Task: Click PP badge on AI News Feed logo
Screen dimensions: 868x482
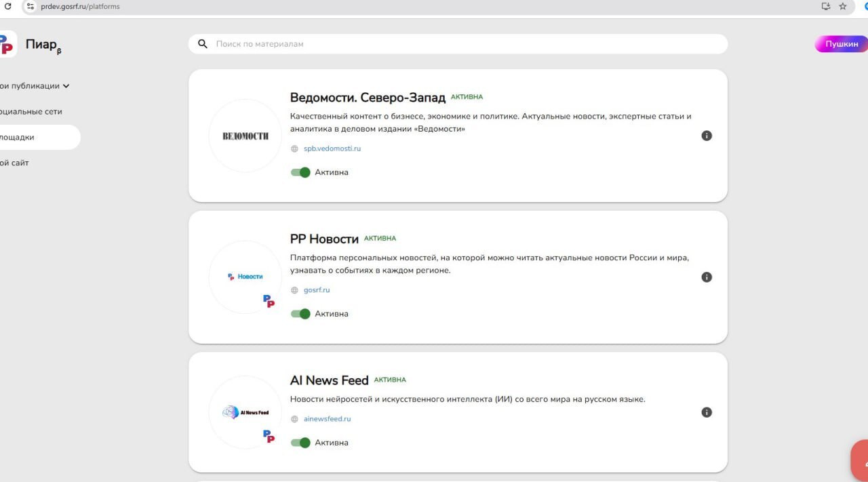Action: point(269,437)
